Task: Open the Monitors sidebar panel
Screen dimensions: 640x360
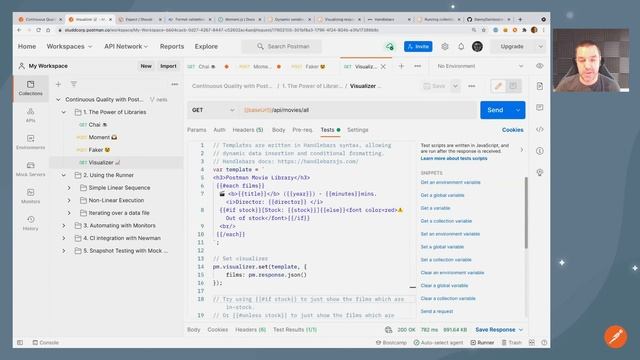Action: point(31,196)
